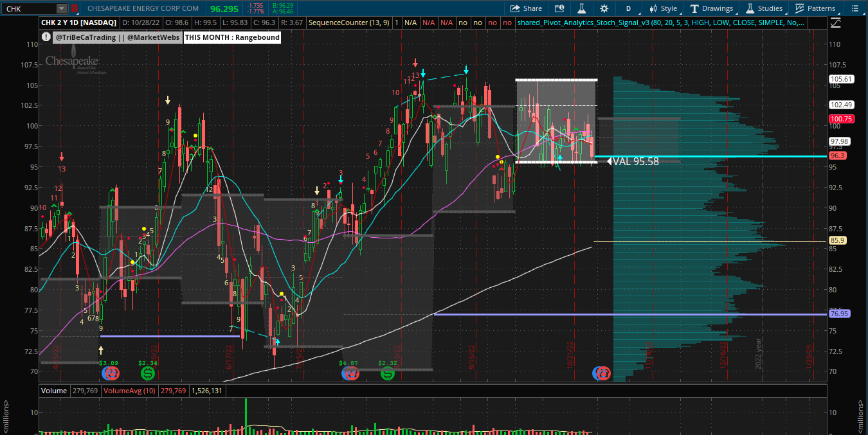Viewport: 868px width, 435px height.
Task: Click the 1,526,131 volume average value
Action: point(207,390)
